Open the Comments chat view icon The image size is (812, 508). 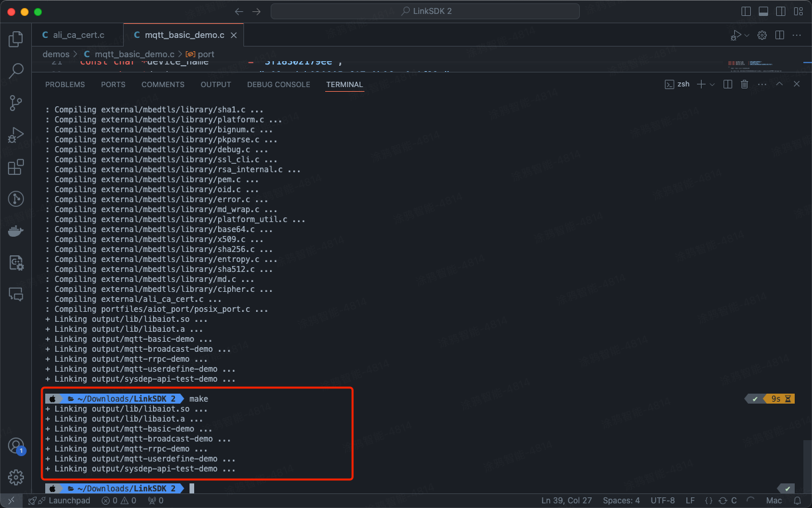pyautogui.click(x=16, y=295)
